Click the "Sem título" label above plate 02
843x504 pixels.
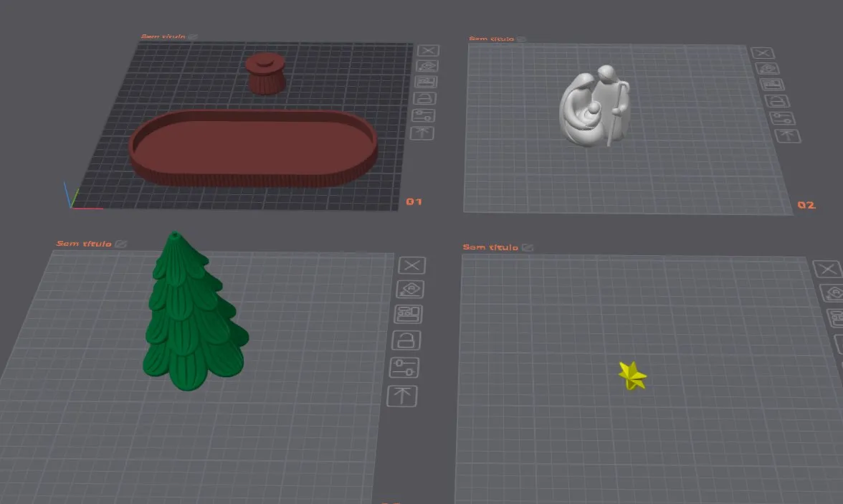[x=492, y=39]
